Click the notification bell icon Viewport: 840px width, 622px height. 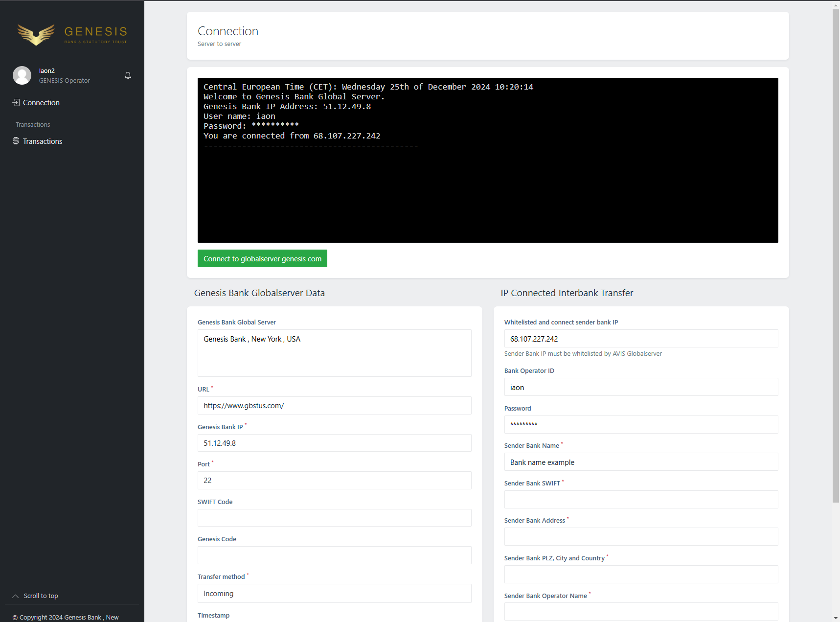tap(128, 75)
